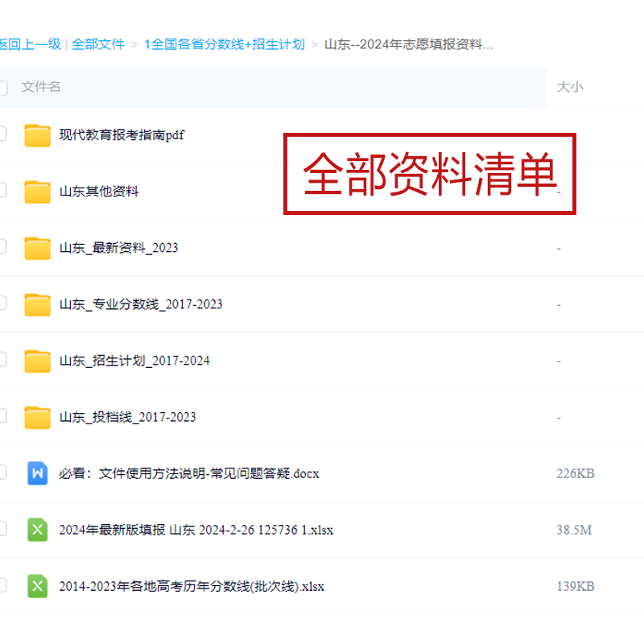This screenshot has height=644, width=644.
Task: Click folder icon for 山东_招生计划_2017-2024
Action: click(x=37, y=361)
